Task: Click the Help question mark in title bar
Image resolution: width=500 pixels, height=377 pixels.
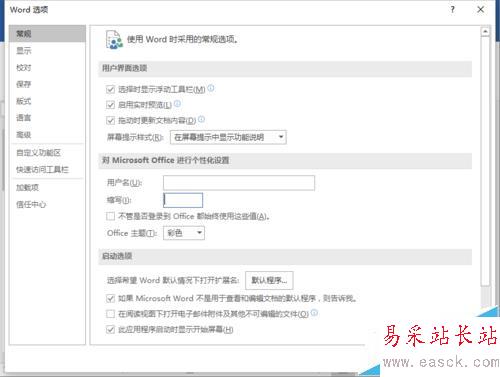Action: tap(452, 10)
